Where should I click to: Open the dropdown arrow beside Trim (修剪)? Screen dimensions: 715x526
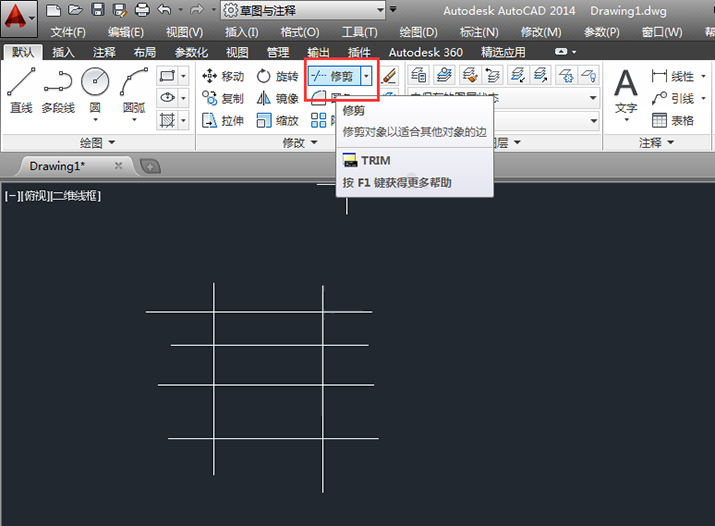[366, 76]
